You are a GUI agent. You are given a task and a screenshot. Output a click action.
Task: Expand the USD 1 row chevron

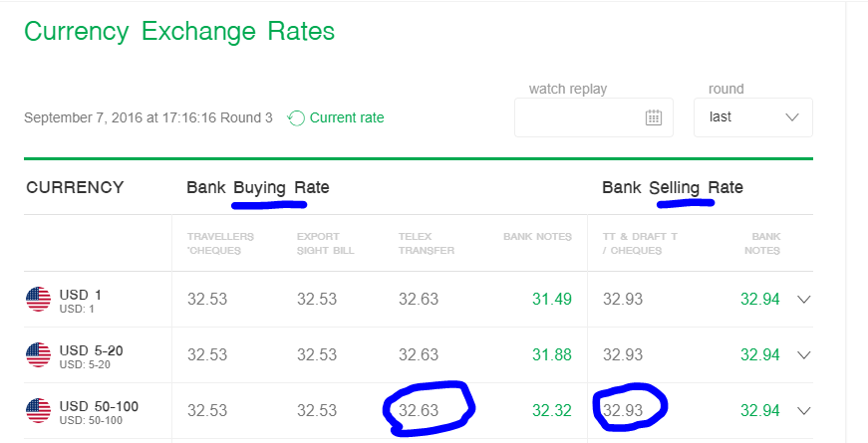click(805, 300)
